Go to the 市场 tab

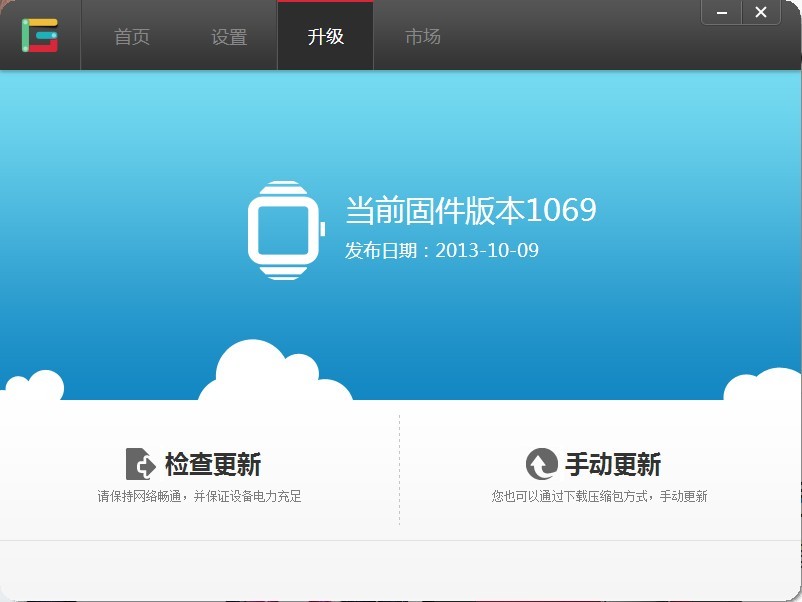pos(422,37)
